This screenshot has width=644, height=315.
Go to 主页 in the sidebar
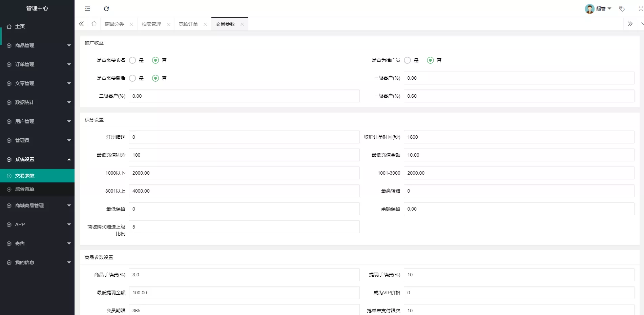20,26
